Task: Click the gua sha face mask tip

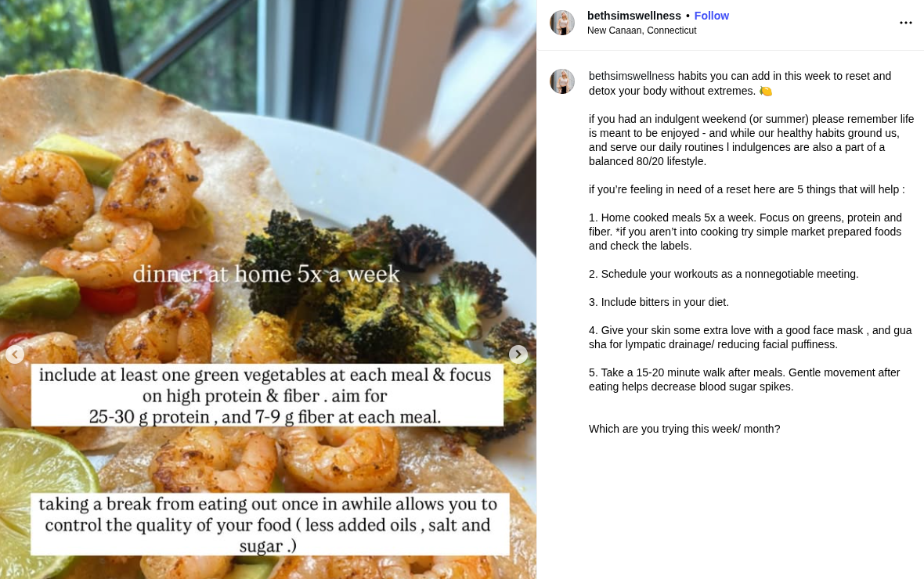Action: 750,337
